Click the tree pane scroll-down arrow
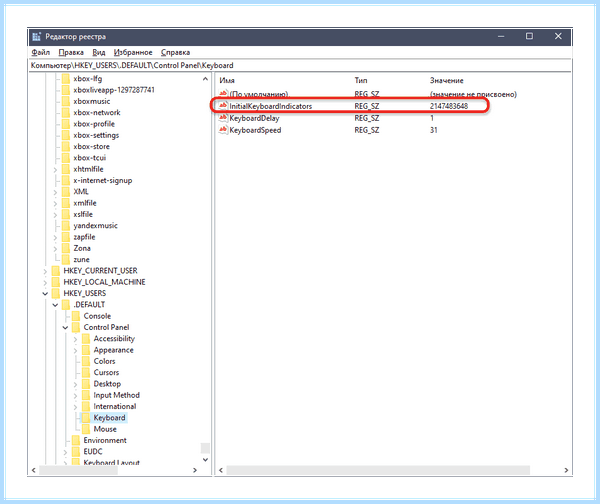 coord(205,460)
